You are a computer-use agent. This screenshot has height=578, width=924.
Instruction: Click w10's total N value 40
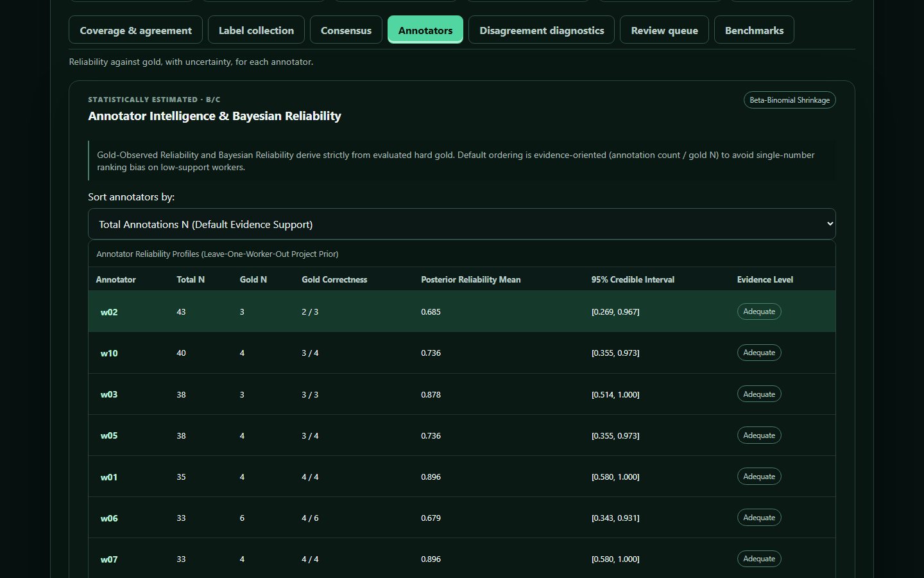181,353
